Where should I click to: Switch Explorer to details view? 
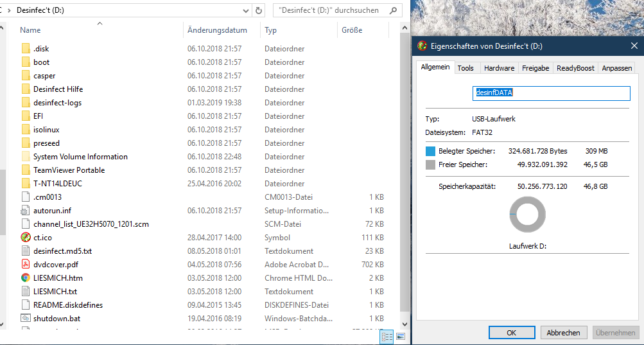pyautogui.click(x=387, y=337)
